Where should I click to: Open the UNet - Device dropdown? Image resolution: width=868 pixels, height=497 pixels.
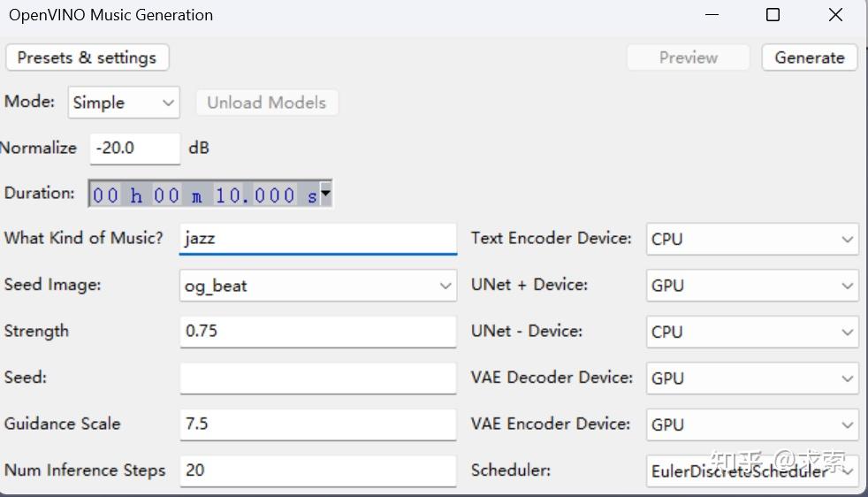[752, 332]
